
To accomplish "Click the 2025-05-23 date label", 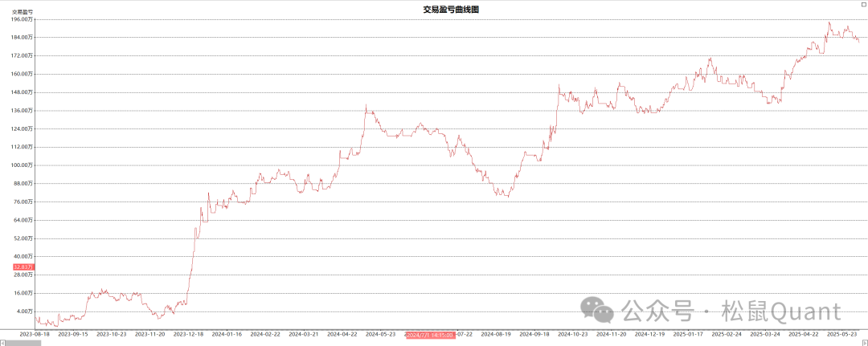I will coord(843,334).
